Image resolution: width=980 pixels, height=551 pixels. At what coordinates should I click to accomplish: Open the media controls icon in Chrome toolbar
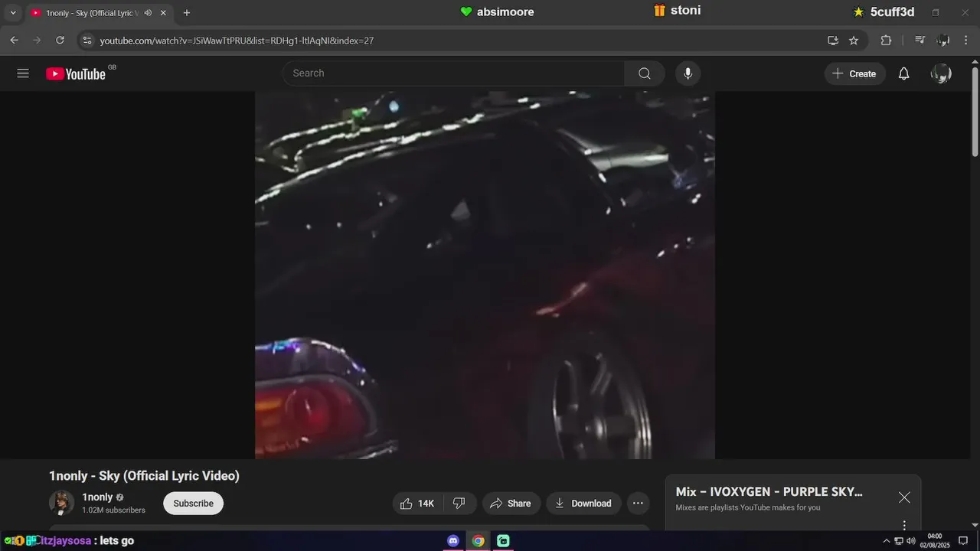(920, 40)
